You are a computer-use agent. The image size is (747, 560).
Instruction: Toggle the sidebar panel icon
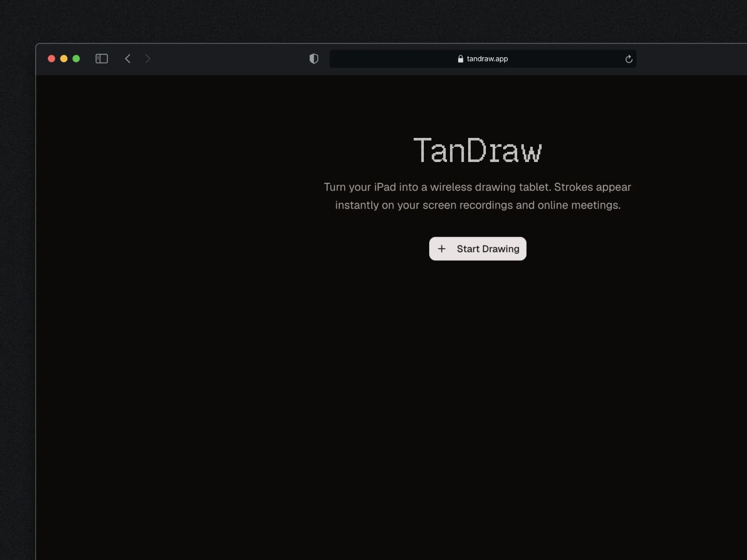point(101,59)
